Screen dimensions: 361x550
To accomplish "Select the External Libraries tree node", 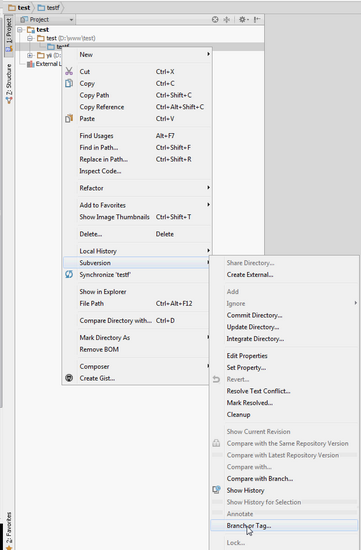I will click(45, 64).
